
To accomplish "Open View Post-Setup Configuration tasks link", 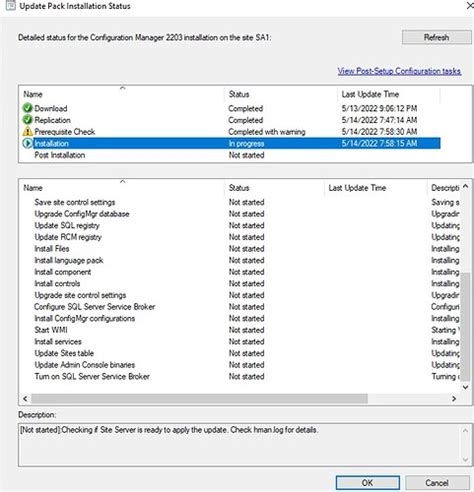I will 399,71.
